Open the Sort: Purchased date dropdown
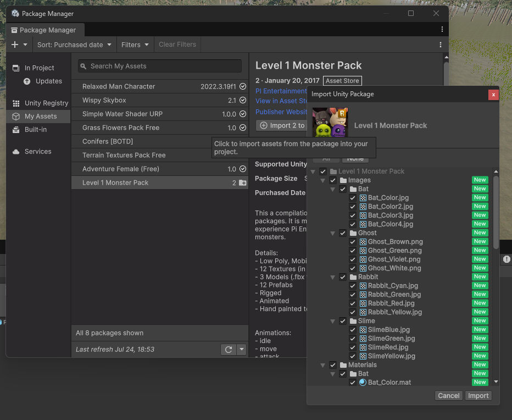The image size is (512, 420). coord(74,45)
